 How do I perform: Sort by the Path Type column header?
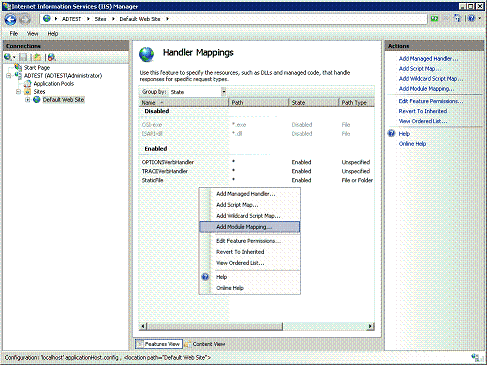pyautogui.click(x=356, y=103)
